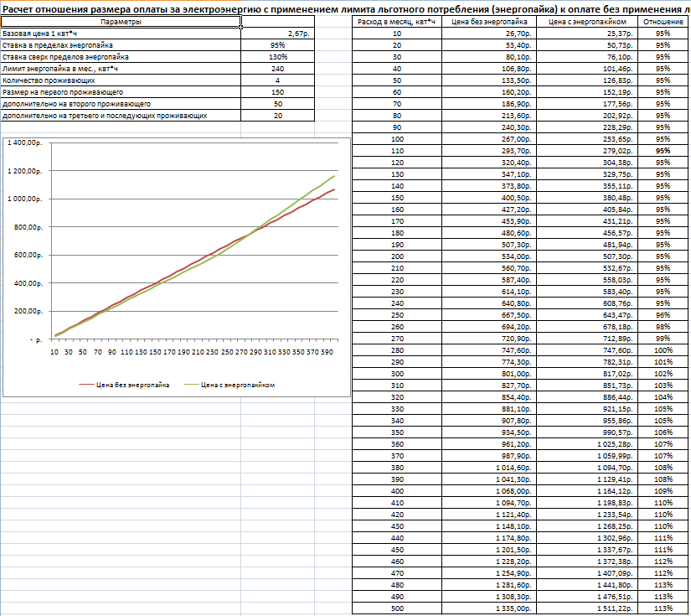Select the price cell "400,50р."
691x616 pixels.
pos(489,198)
